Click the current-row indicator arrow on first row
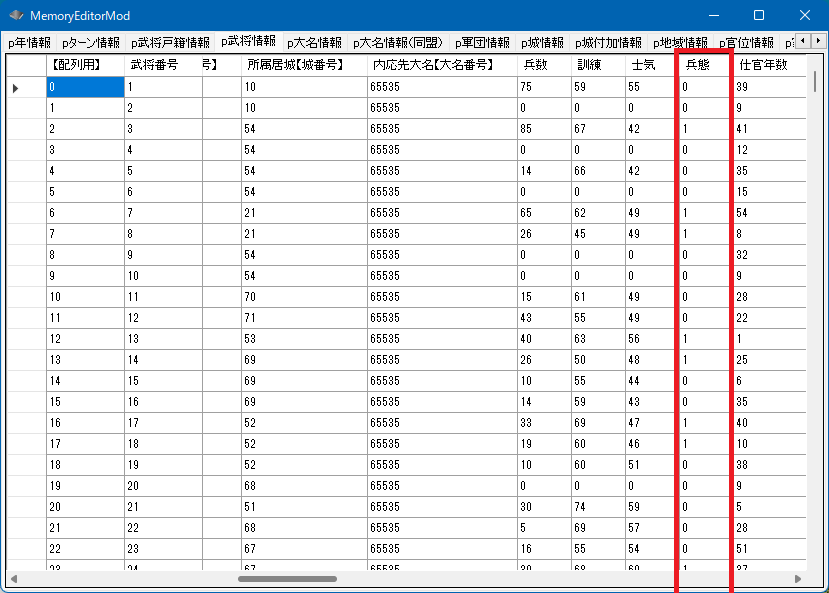 tap(16, 88)
